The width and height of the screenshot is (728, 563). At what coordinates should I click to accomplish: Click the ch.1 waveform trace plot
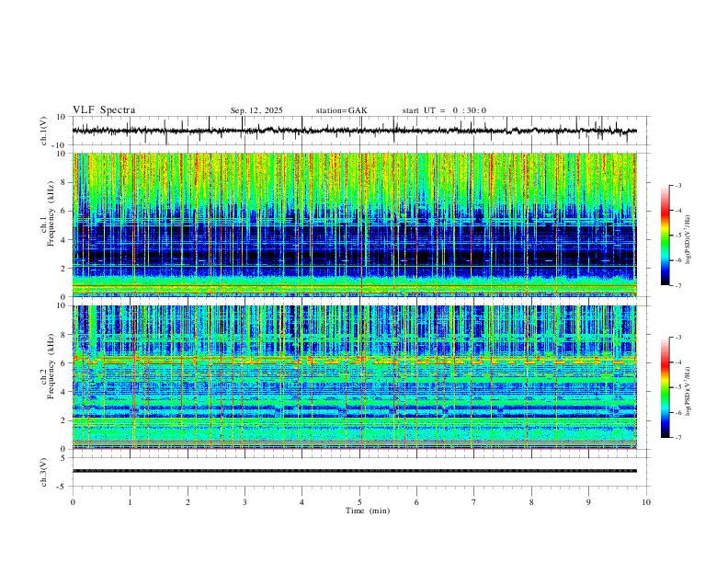coord(354,131)
